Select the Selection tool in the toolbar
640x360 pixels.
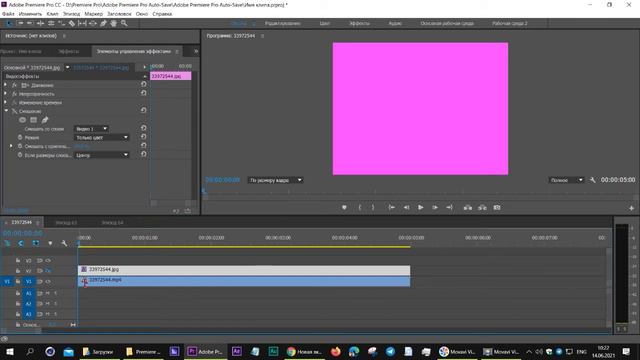point(9,24)
